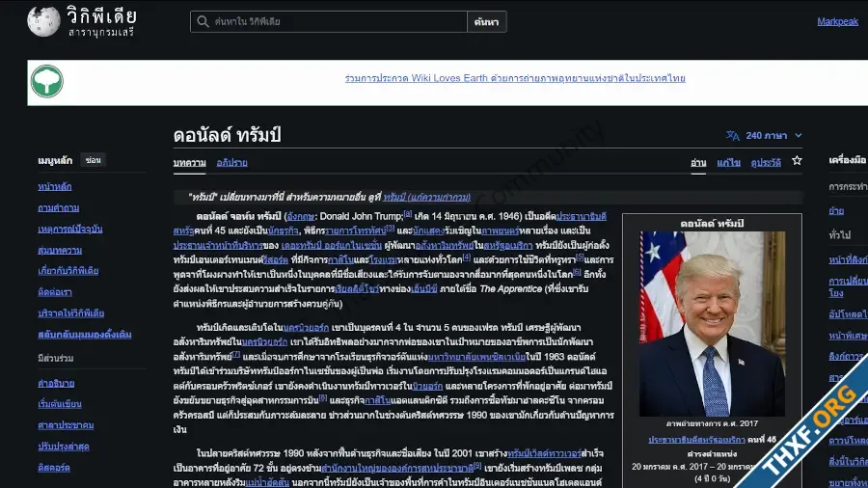The image size is (868, 488).
Task: Click the แม่น้ำฮัดสัน link
Action: tap(267, 482)
